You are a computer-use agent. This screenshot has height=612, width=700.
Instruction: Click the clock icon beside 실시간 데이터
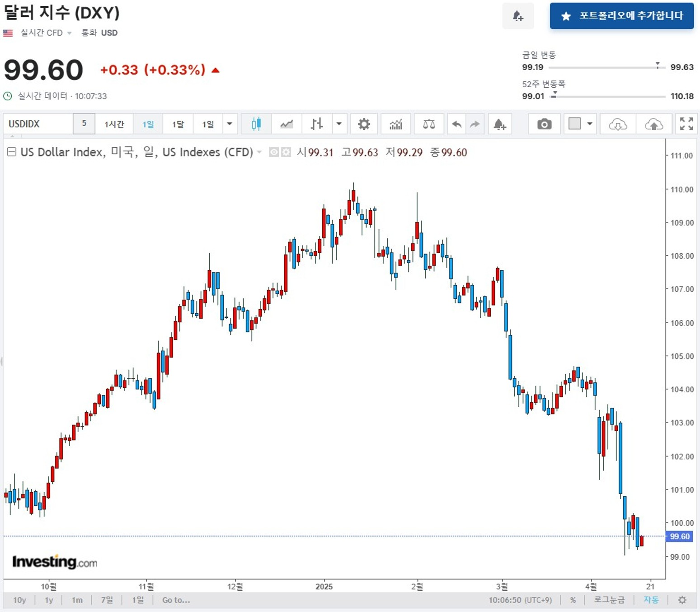coord(8,96)
